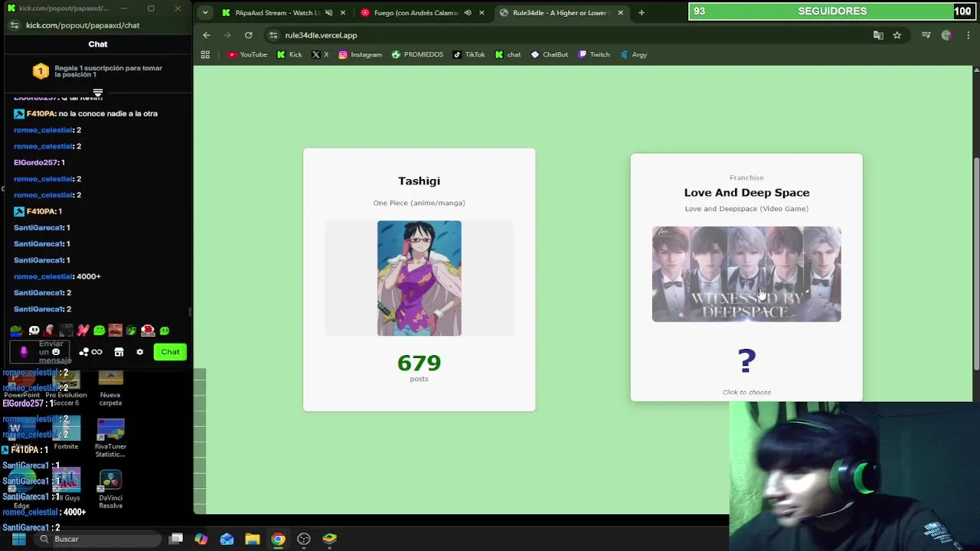This screenshot has width=980, height=551.
Task: Open Chrome from the taskbar
Action: (x=278, y=539)
